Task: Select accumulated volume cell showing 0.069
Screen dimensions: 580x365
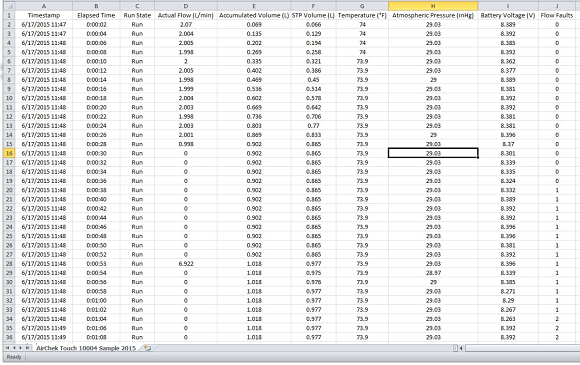Action: [254, 24]
